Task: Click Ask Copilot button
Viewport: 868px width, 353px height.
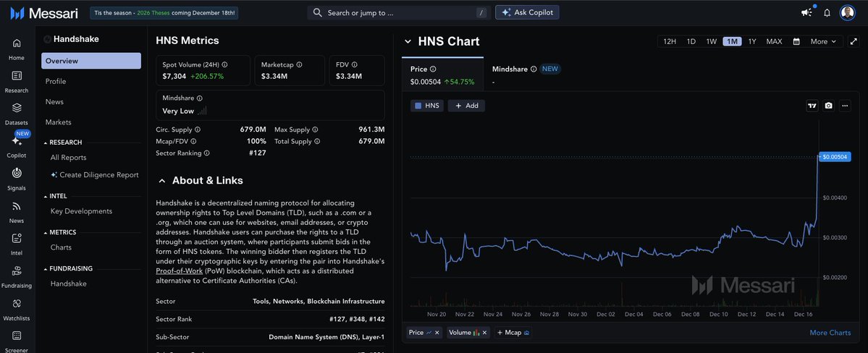Action: pyautogui.click(x=527, y=12)
